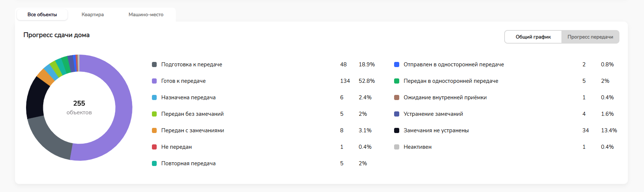Click the blue Отправлен в односторонней передаче swatch
Image resolution: width=644 pixels, height=192 pixels.
click(397, 64)
